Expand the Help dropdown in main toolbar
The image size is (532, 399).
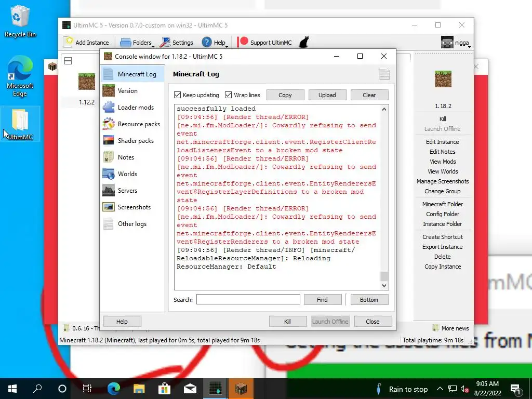215,43
